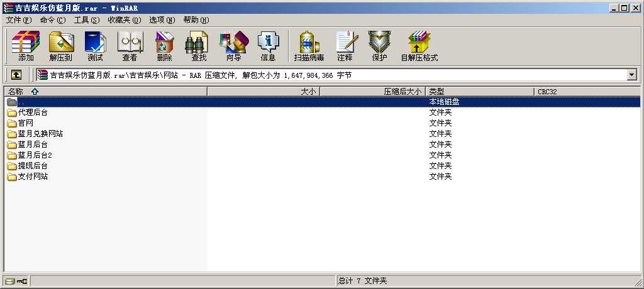The height and width of the screenshot is (289, 644).
Task: Sort by 压缩后大小 column header
Action: [372, 92]
